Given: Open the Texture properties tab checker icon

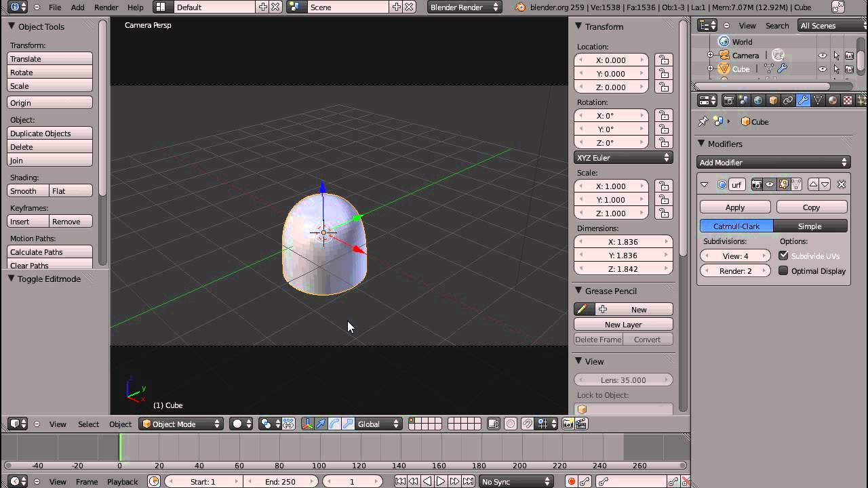Looking at the screenshot, I should 848,100.
